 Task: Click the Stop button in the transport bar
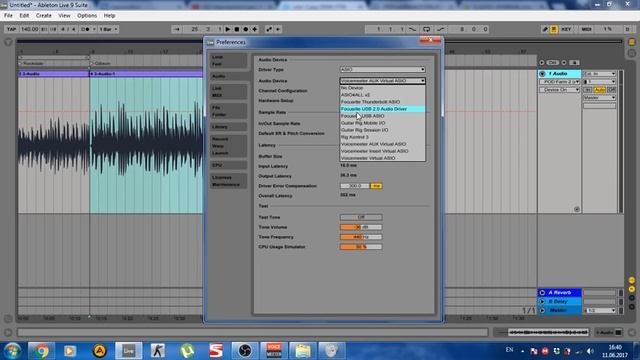(x=237, y=29)
